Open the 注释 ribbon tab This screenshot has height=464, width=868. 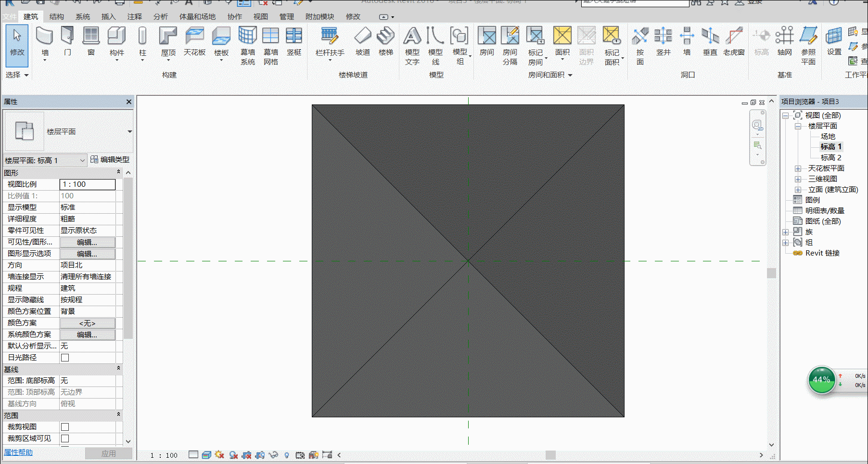[135, 16]
